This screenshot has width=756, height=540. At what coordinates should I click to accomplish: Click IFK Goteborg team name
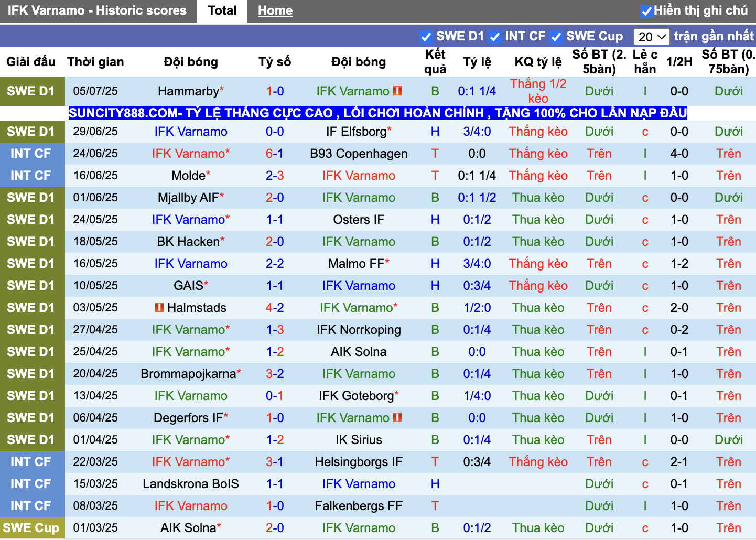point(356,396)
